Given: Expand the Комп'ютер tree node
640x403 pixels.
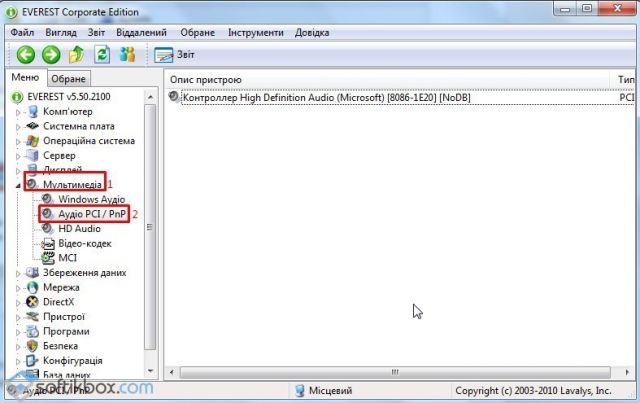Looking at the screenshot, I should (x=18, y=112).
